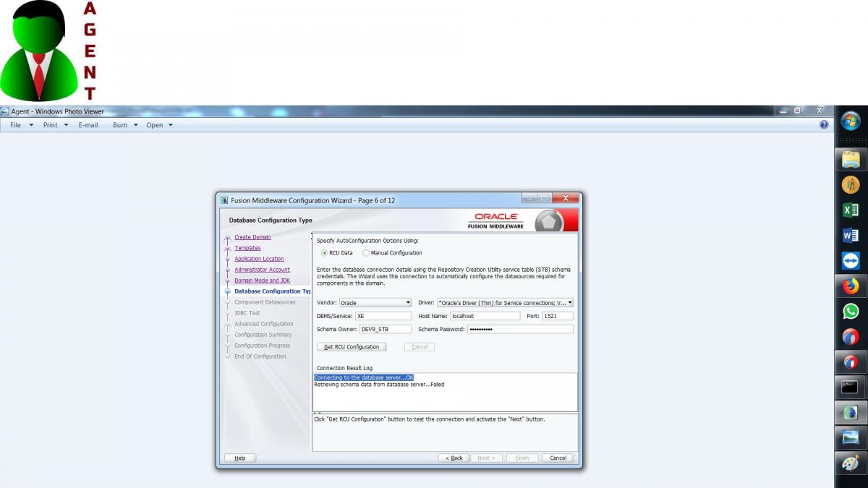Expand the Vendor dropdown

408,303
